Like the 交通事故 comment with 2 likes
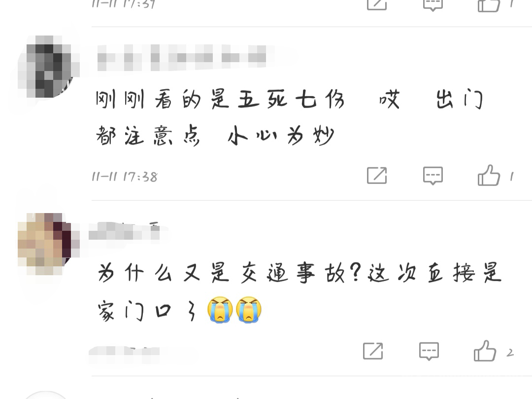 [x=485, y=351]
